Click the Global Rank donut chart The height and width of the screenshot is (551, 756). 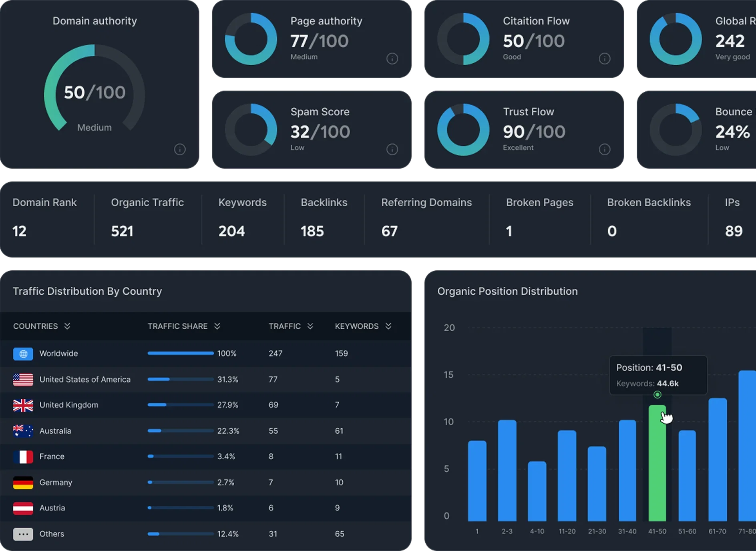[676, 39]
